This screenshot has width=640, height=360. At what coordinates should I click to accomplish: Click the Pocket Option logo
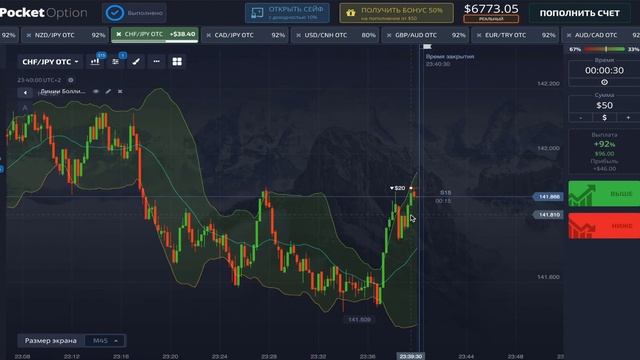click(x=43, y=13)
